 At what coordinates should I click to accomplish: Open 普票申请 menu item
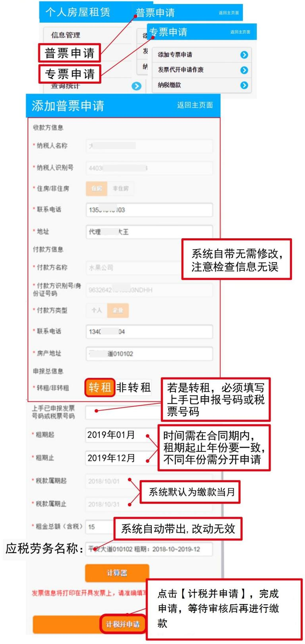(70, 53)
